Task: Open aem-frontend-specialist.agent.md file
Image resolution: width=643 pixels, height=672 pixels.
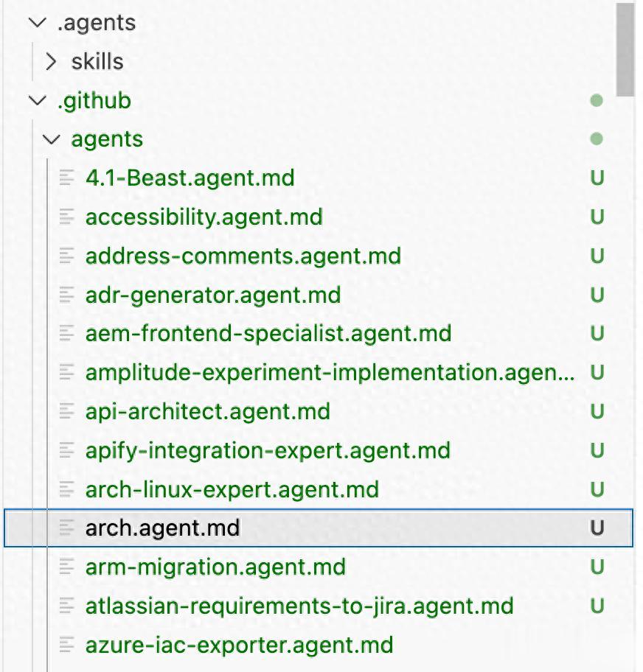Action: pos(268,333)
